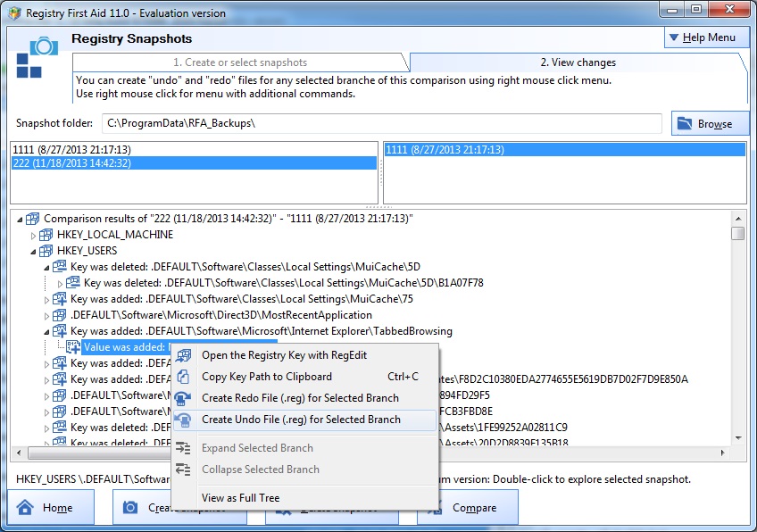Select snapshot 1111 in the right list
This screenshot has width=757, height=532.
[x=564, y=150]
